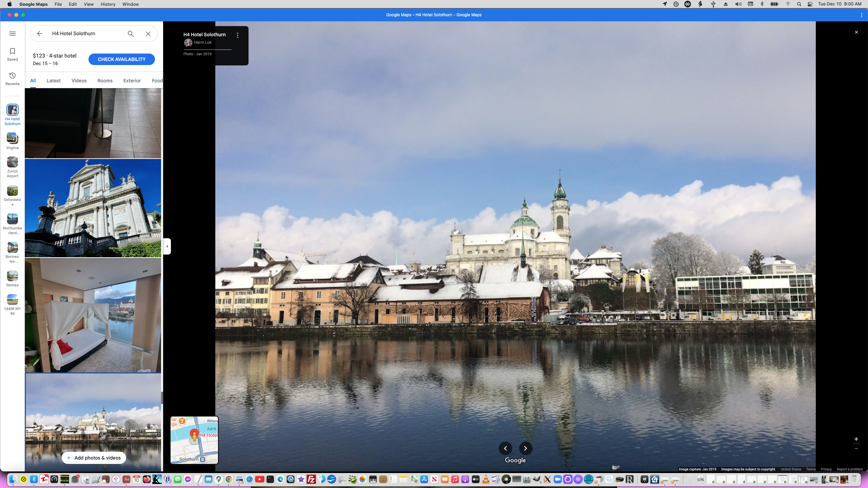Switch to the Exterior tab
868x488 pixels.
(132, 81)
